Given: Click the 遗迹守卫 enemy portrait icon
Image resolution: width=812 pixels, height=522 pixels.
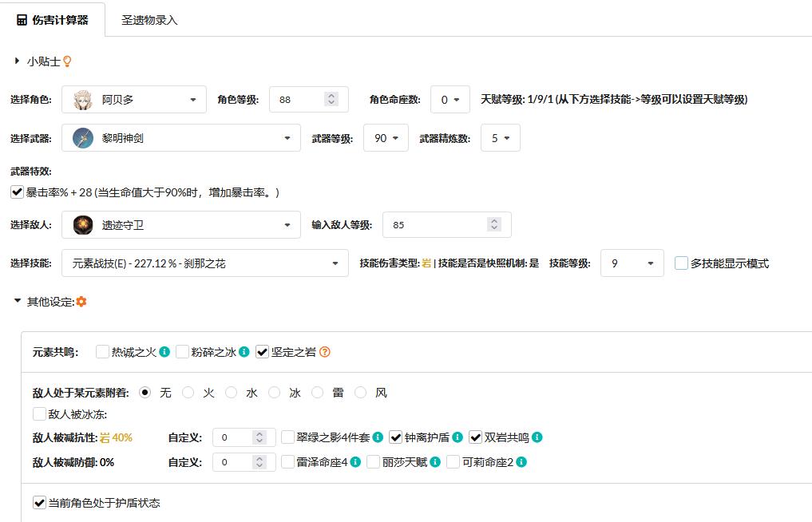Looking at the screenshot, I should click(81, 224).
